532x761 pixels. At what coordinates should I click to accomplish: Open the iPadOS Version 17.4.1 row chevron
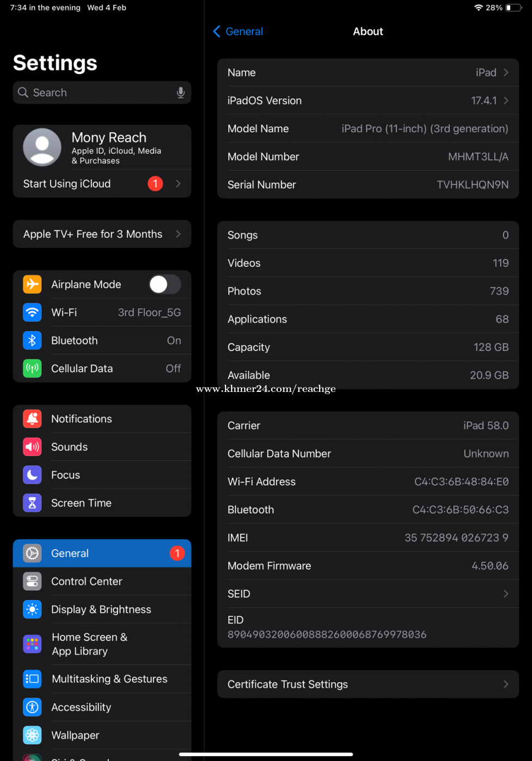(x=506, y=101)
